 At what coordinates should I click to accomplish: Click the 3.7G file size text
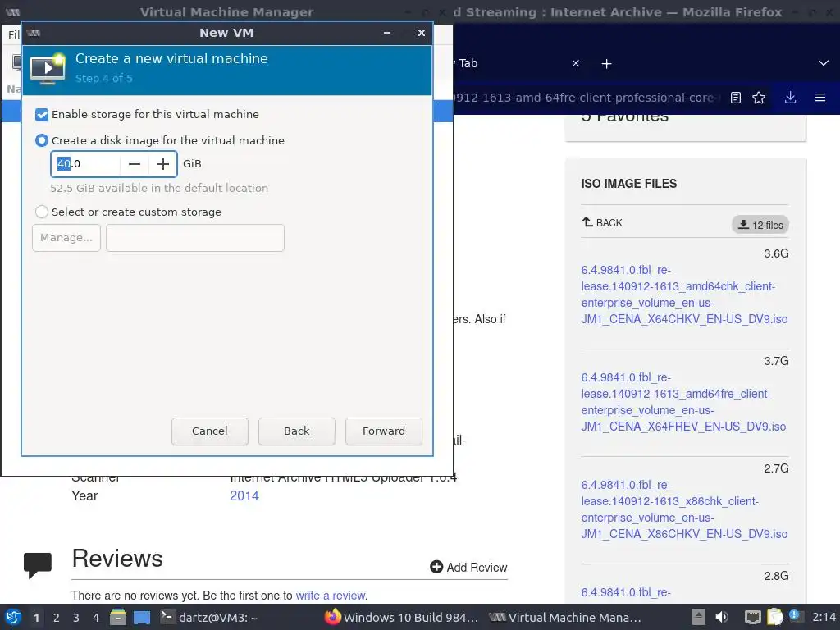776,361
